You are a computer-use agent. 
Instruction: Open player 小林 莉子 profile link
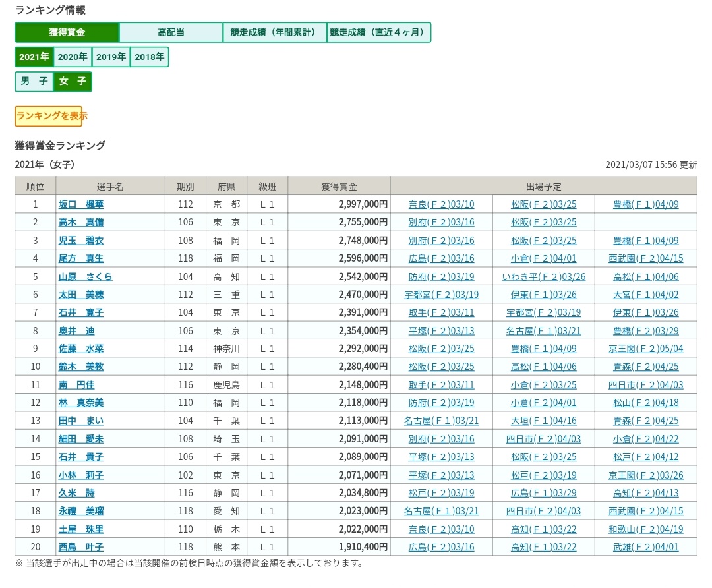point(81,475)
